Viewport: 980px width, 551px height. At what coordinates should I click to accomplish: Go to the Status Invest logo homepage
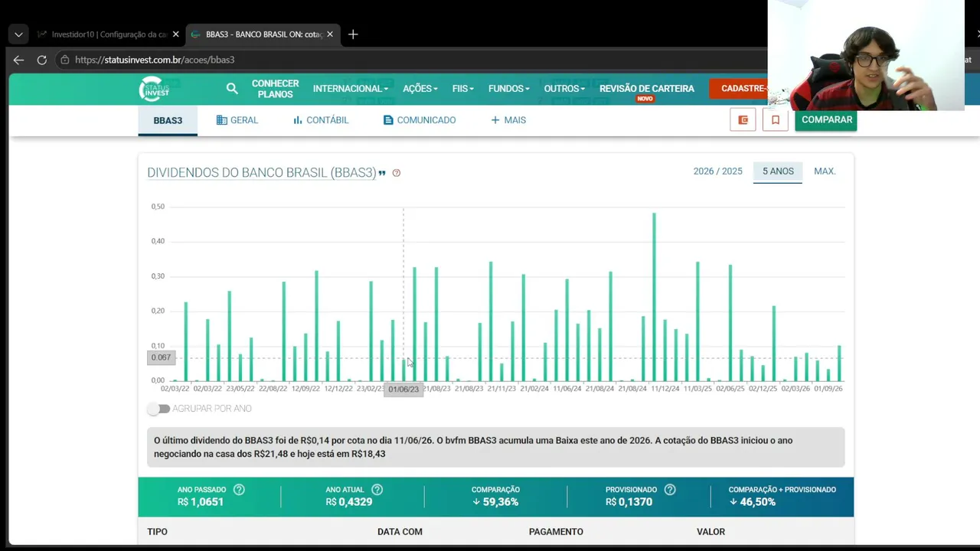(x=154, y=89)
